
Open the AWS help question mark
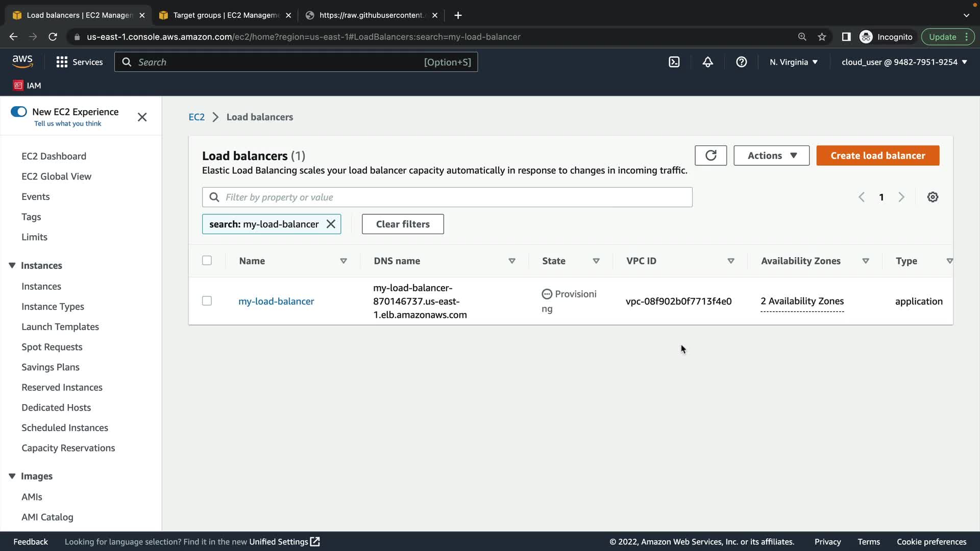741,62
